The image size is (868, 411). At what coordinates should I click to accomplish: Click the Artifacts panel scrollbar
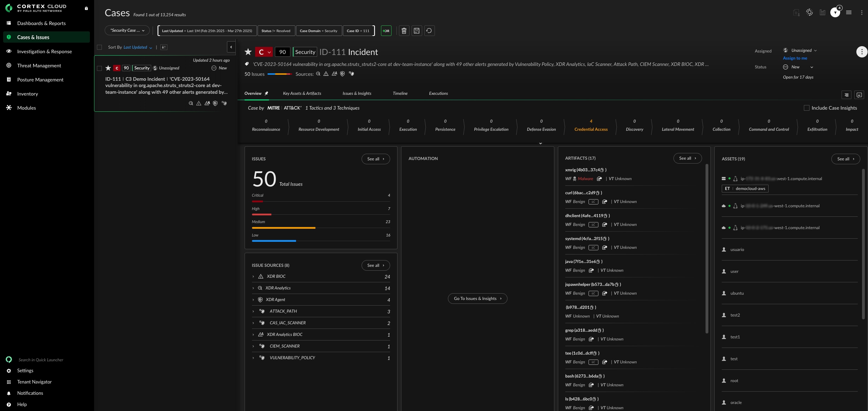tap(707, 249)
